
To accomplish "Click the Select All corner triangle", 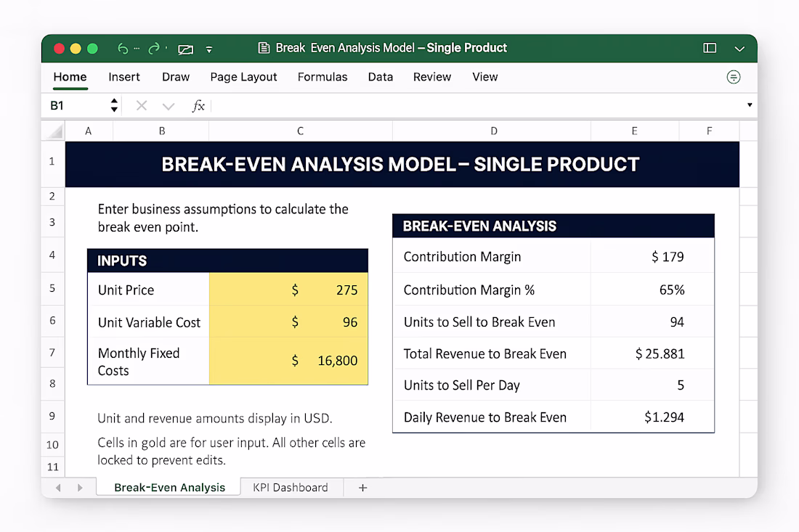I will click(x=54, y=131).
